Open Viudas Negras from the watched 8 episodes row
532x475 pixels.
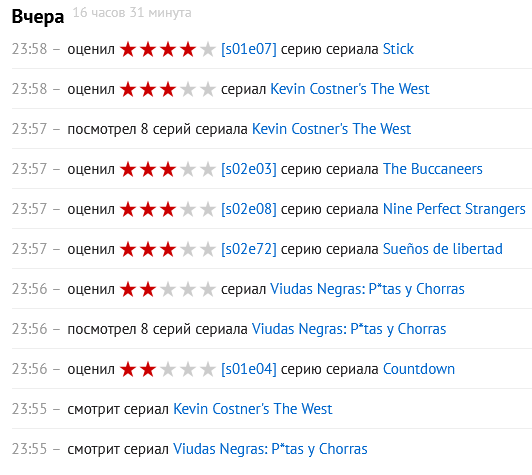click(x=349, y=329)
